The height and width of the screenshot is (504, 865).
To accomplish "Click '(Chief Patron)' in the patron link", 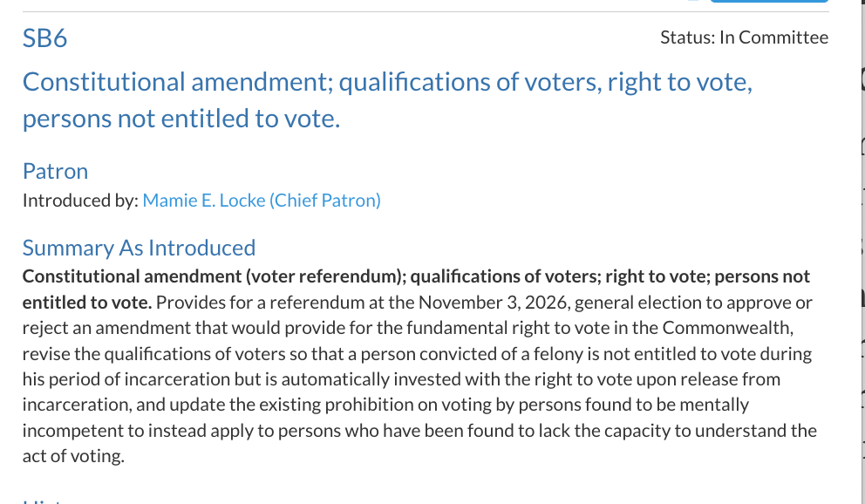I will tap(324, 200).
